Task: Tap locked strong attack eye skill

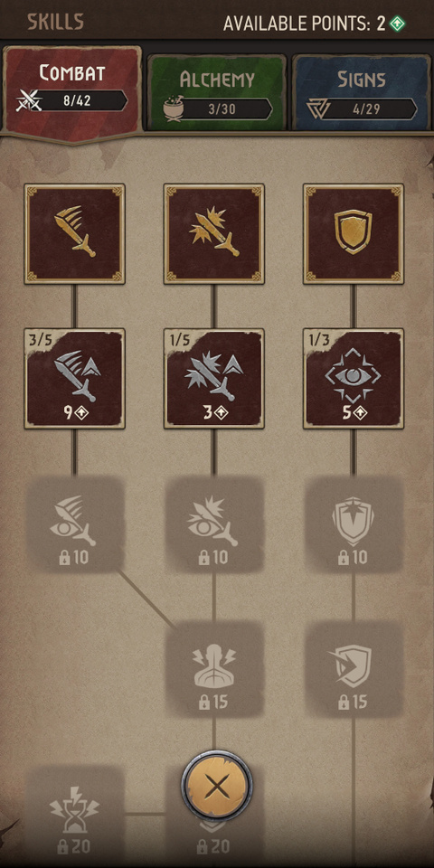Action: 213,524
